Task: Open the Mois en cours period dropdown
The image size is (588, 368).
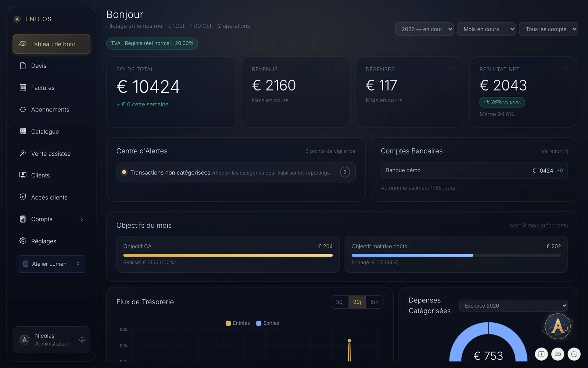Action: [486, 29]
